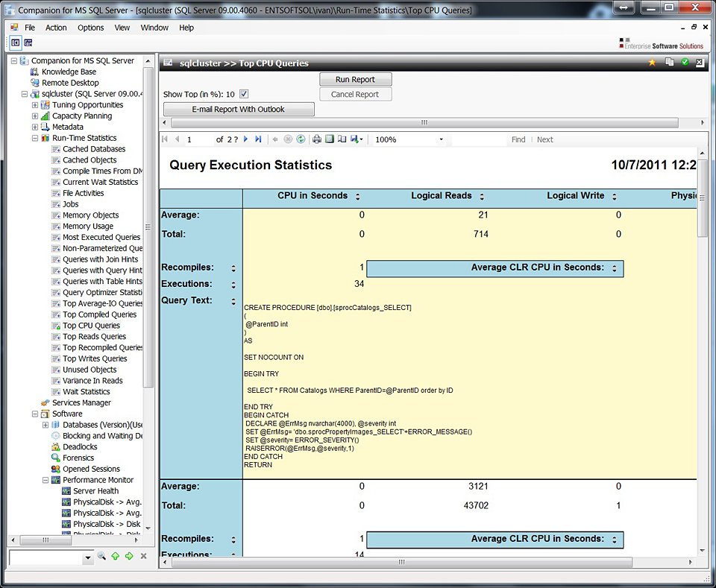This screenshot has width=716, height=588.
Task: Open Deadlocks tree item
Action: tap(80, 446)
